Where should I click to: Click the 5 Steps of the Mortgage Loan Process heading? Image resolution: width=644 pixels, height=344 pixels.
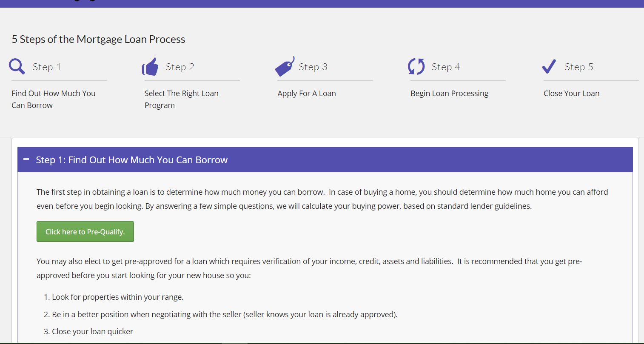pyautogui.click(x=98, y=39)
